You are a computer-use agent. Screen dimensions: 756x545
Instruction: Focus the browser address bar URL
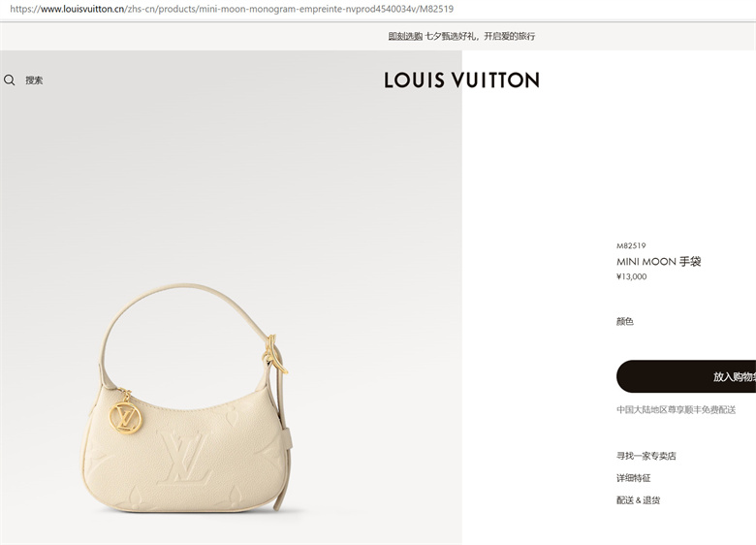coord(232,9)
